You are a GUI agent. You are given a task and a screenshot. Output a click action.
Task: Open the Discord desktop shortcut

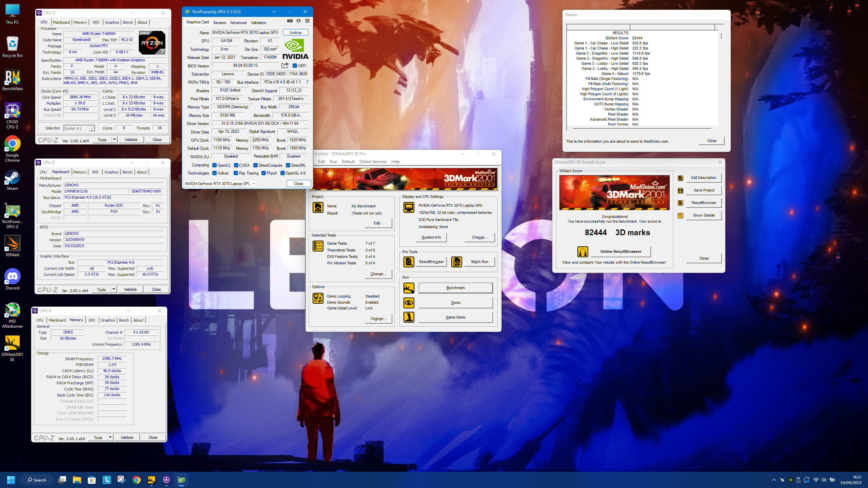pos(13,280)
